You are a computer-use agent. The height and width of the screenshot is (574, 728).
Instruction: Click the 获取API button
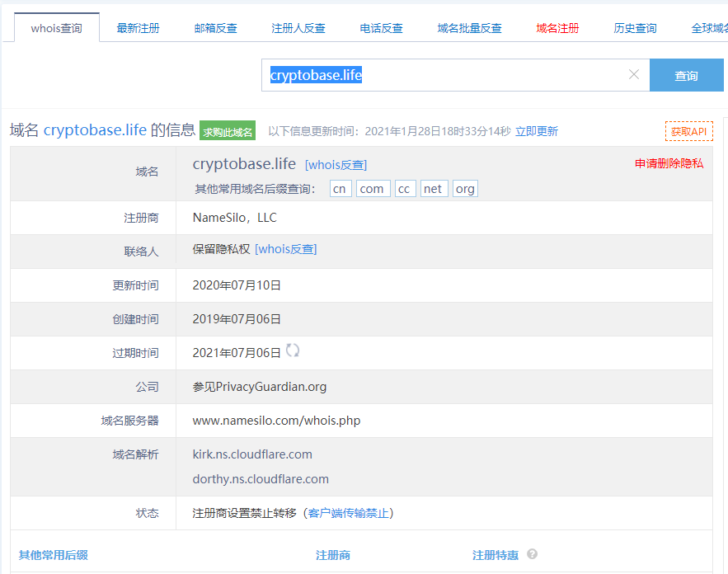pos(688,131)
